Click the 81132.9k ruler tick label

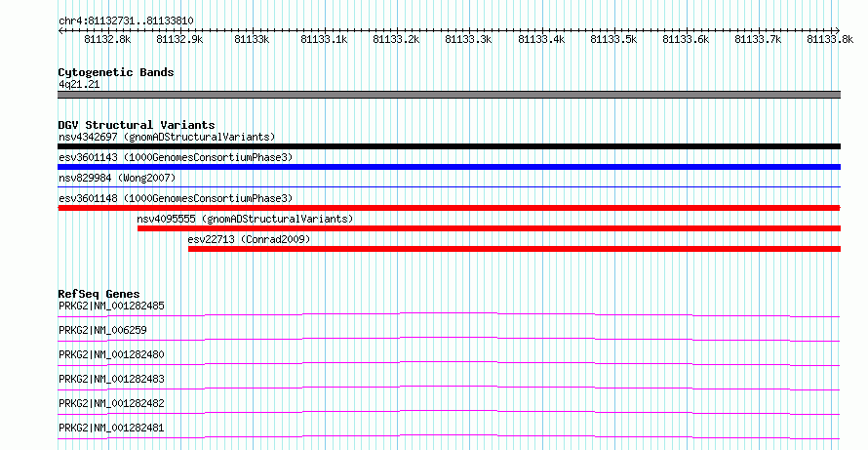tap(179, 39)
